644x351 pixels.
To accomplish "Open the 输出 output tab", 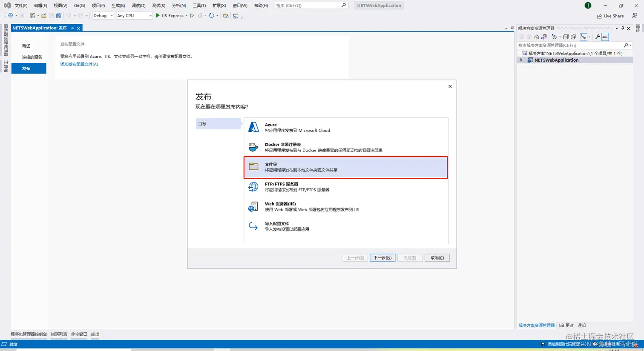I will click(x=95, y=334).
